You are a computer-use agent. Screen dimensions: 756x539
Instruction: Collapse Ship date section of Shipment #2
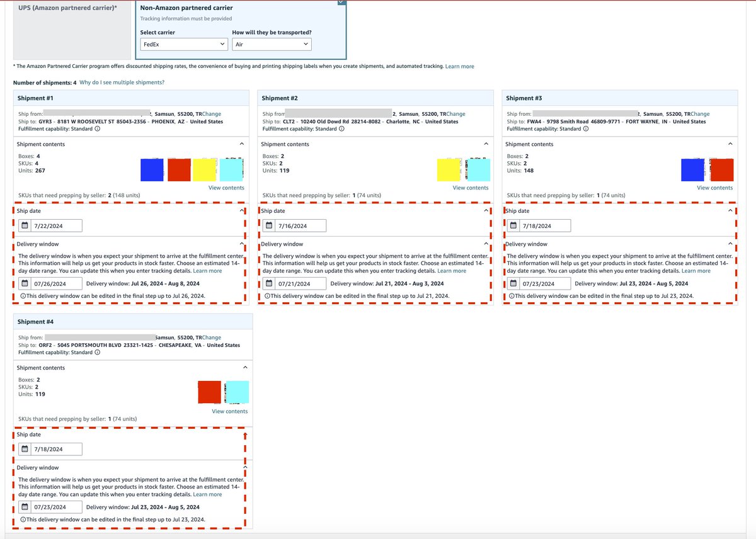[486, 211]
